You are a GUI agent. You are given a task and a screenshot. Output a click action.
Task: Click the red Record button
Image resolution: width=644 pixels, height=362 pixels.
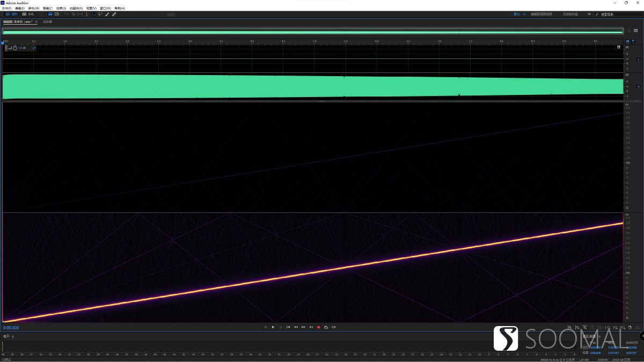tap(318, 327)
